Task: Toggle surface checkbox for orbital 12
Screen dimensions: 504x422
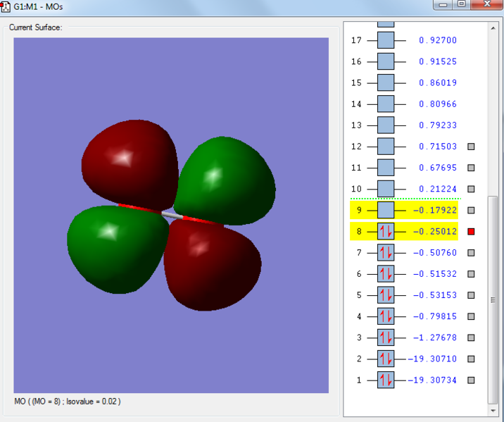Action: [471, 147]
